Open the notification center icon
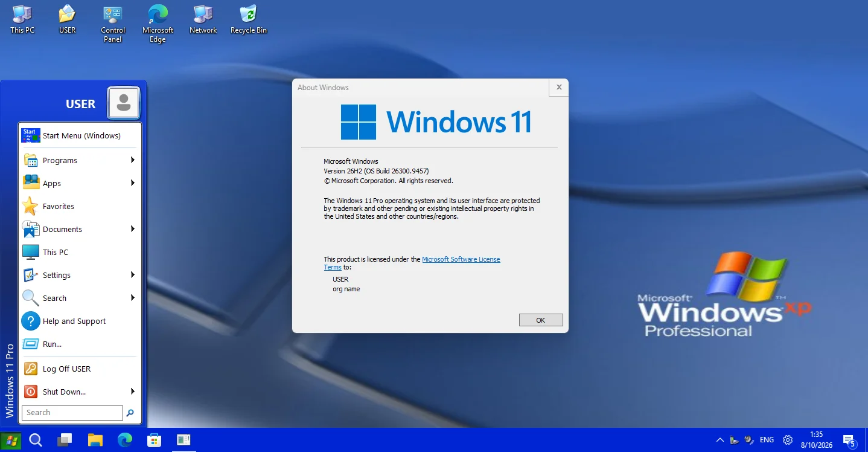 [849, 441]
